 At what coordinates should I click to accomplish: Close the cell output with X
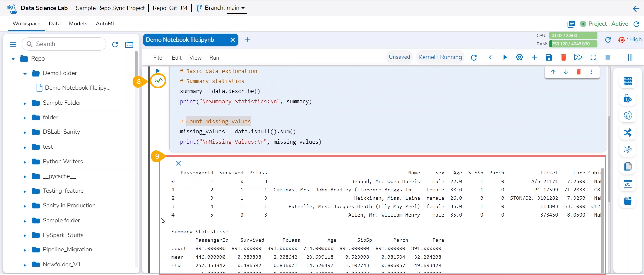[x=178, y=163]
